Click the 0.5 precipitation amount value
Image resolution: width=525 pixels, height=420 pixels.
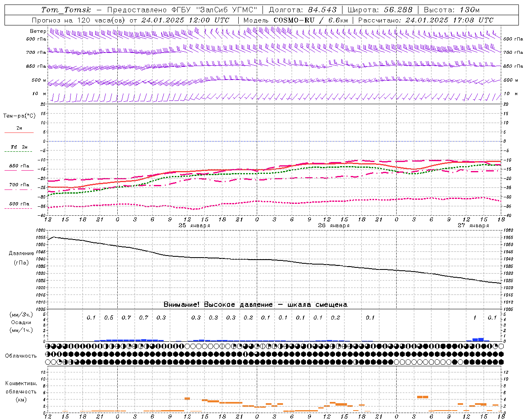pos(109,317)
